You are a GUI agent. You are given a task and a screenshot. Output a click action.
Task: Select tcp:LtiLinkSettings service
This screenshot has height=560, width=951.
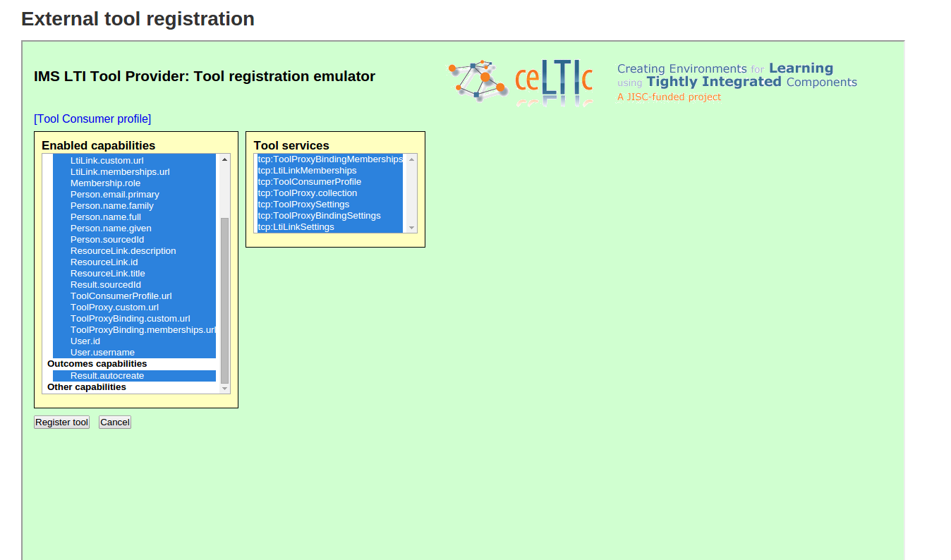pyautogui.click(x=330, y=226)
